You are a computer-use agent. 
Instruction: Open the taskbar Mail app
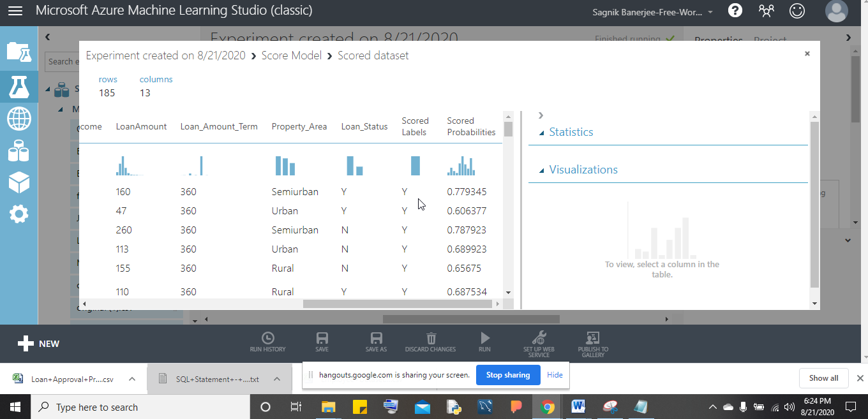(422, 406)
